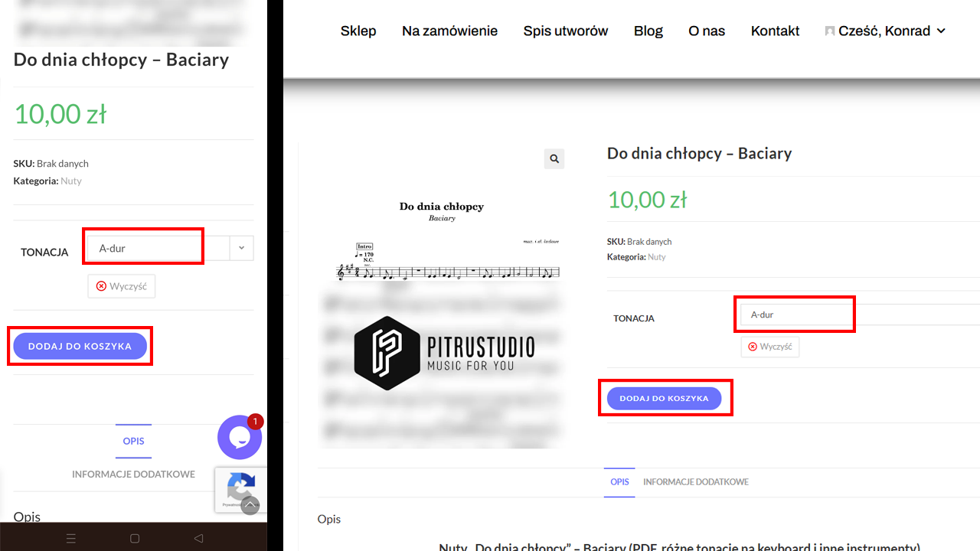The image size is (980, 551).
Task: Open the mobile Tonacja dropdown arrow
Action: click(x=241, y=248)
